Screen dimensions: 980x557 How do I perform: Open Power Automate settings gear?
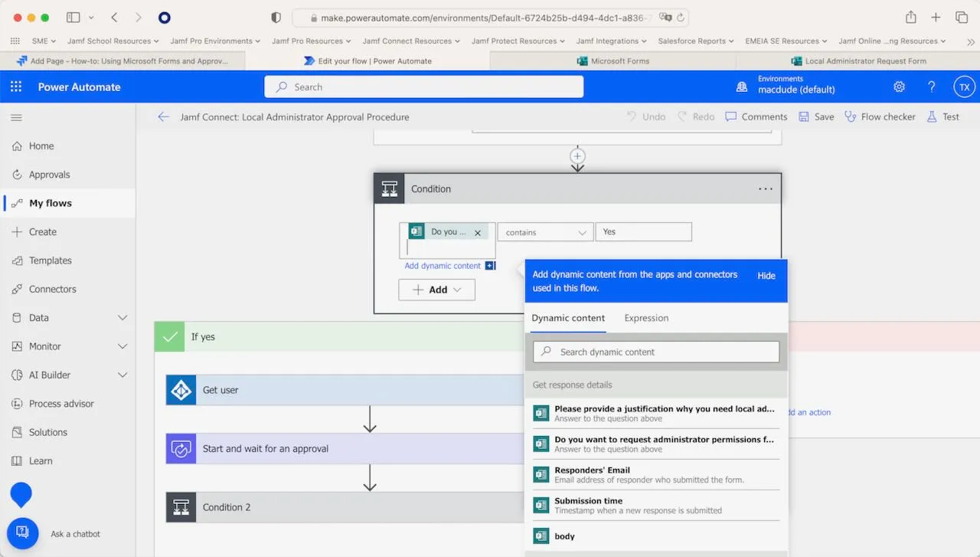tap(899, 87)
